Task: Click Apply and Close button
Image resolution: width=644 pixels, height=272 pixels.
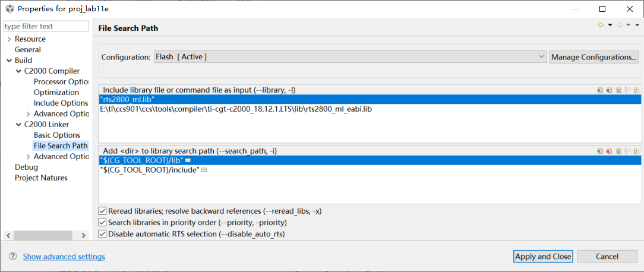Action: (x=543, y=257)
